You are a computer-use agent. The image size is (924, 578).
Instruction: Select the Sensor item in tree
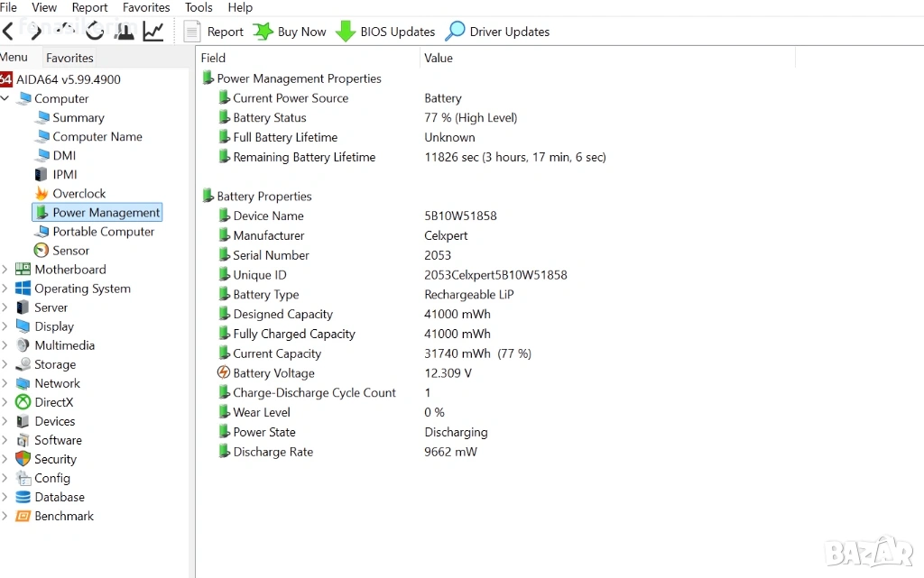coord(70,251)
